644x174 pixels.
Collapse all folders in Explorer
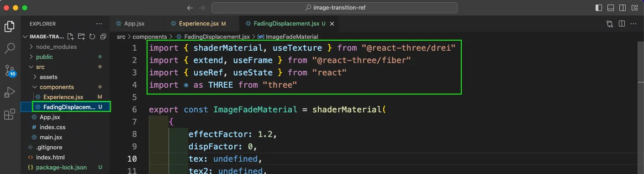coord(103,37)
